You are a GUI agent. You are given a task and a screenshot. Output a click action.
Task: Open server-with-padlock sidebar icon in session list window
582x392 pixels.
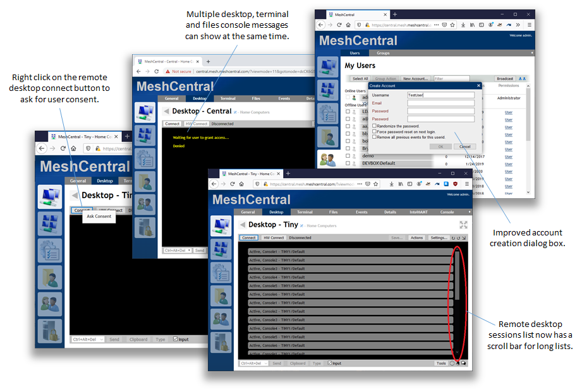(x=221, y=342)
